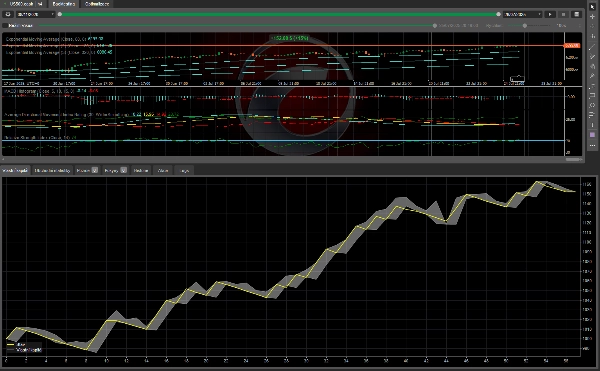Screen dimensions: 600x371
Task: Click the Exponential Moving Average indicator label
Action: (x=54, y=39)
